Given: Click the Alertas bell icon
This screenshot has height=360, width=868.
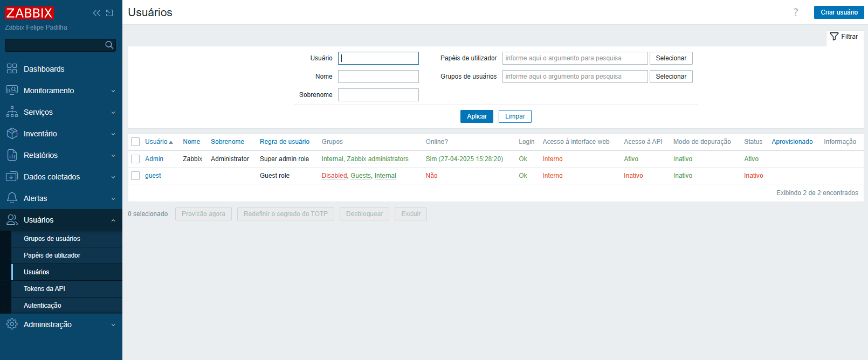Looking at the screenshot, I should click(12, 198).
